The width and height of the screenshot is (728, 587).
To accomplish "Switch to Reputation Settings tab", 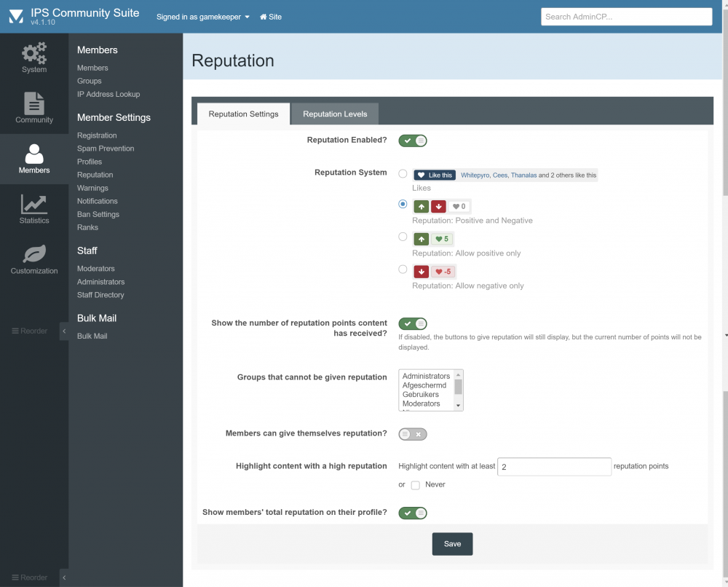I will pyautogui.click(x=243, y=114).
